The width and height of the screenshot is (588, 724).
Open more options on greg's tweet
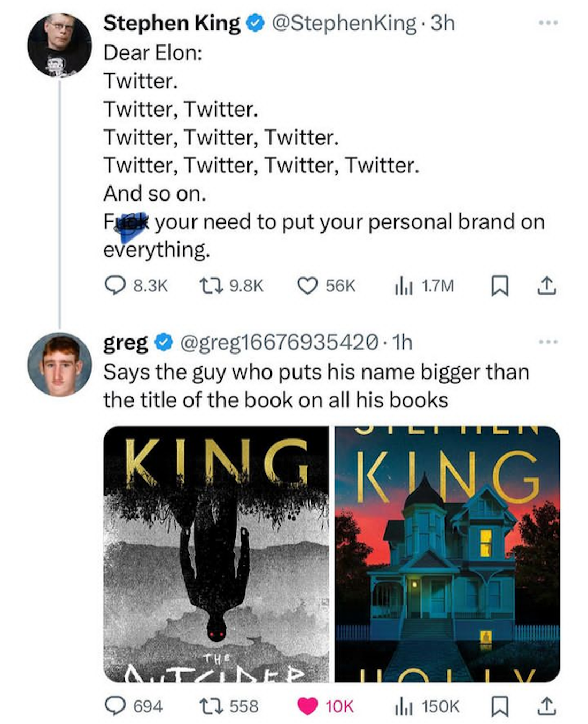click(x=548, y=341)
